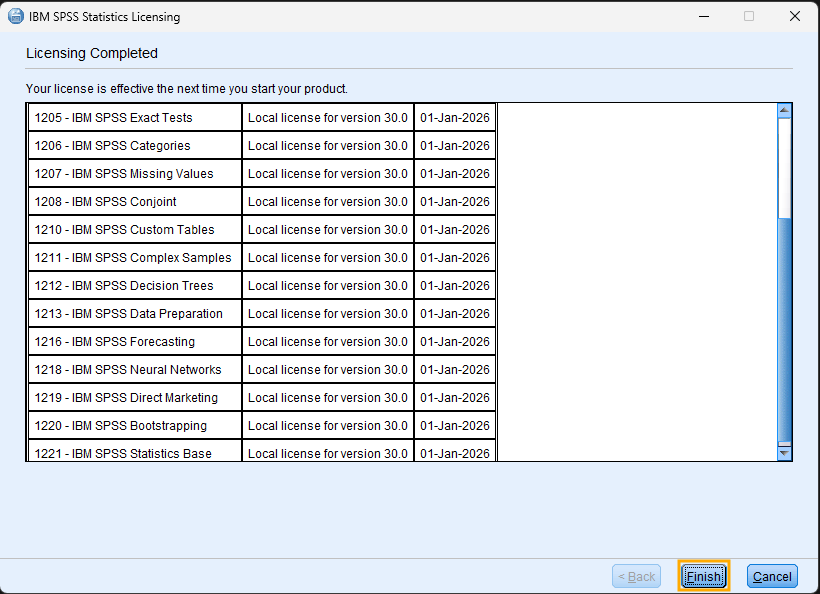Select the 1218 - IBM SPSS Neural Networks cell

pyautogui.click(x=135, y=370)
